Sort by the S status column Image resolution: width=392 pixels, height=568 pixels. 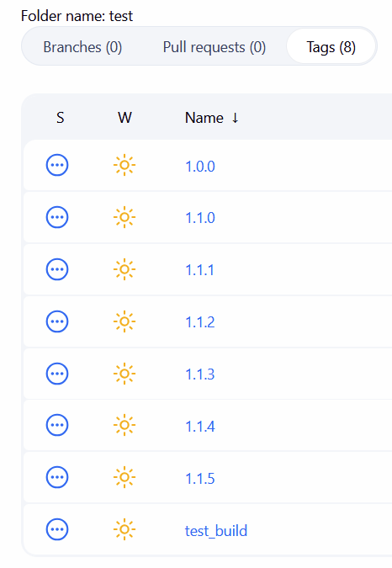[60, 118]
